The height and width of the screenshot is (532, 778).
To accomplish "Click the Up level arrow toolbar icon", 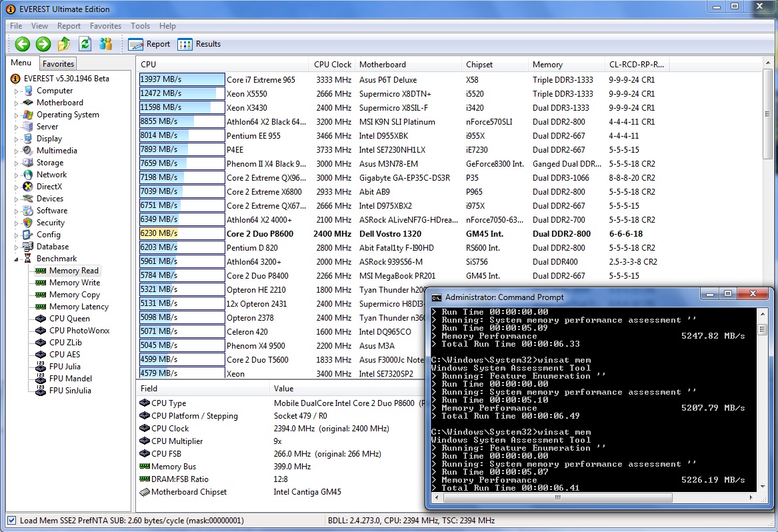I will click(x=64, y=44).
